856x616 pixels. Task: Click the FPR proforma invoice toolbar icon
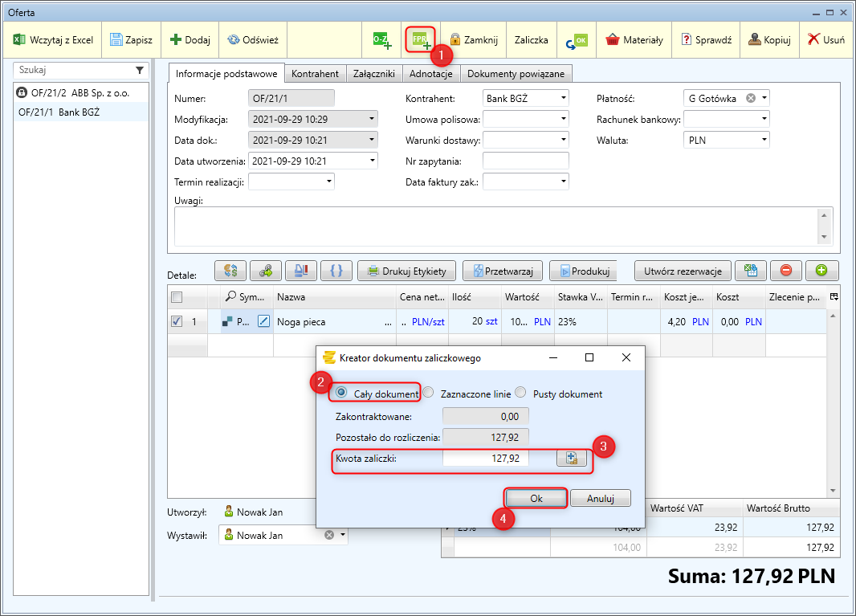click(x=420, y=39)
